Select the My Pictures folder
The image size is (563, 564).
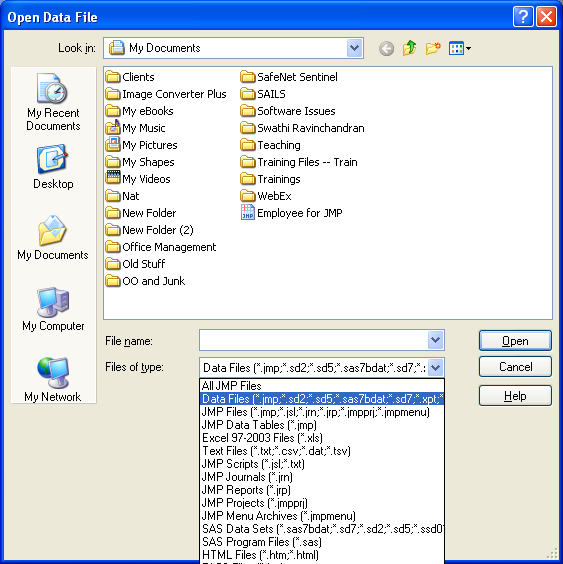click(x=141, y=145)
